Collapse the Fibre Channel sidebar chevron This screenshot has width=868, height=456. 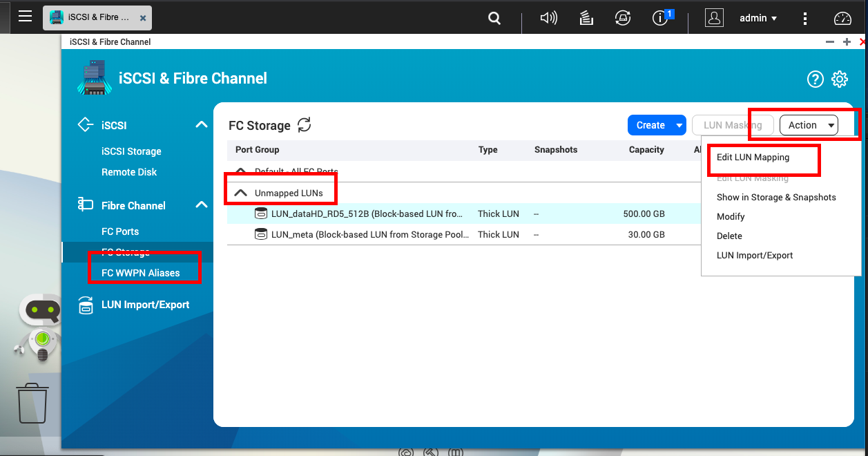201,205
